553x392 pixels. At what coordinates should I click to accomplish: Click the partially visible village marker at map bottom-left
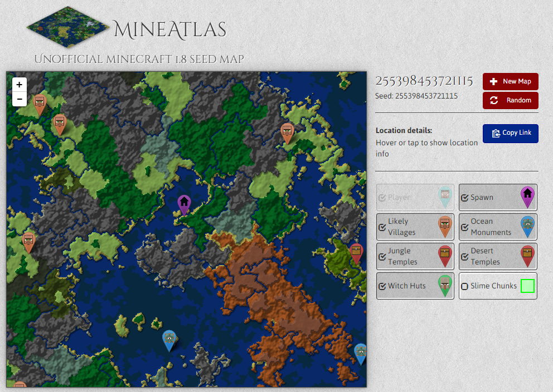click(20, 385)
